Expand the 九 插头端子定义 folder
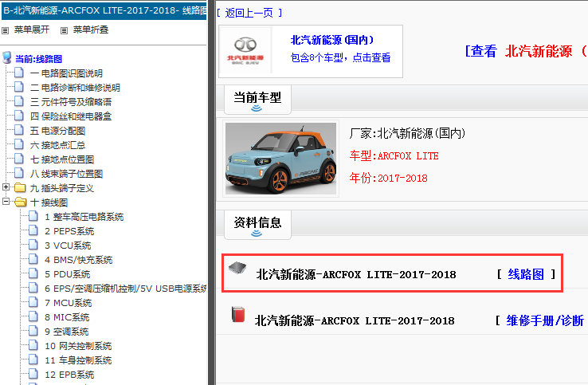Image resolution: width=588 pixels, height=385 pixels. coord(6,187)
